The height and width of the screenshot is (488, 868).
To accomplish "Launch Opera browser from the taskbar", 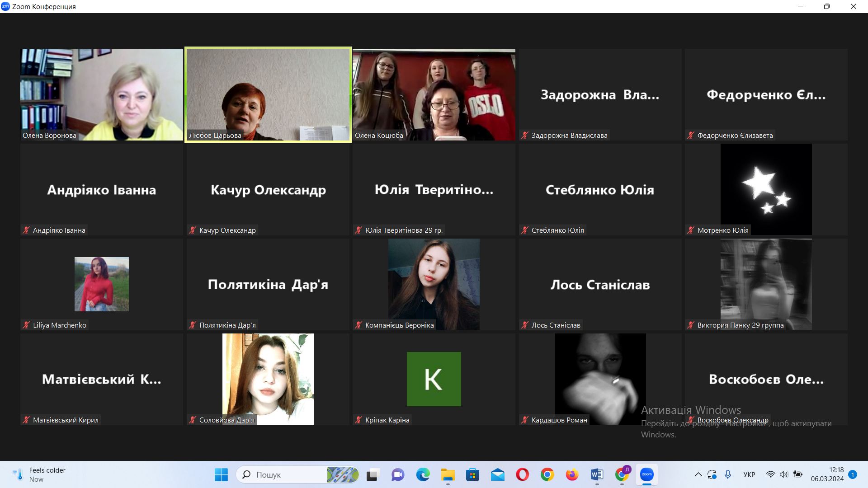I will pyautogui.click(x=522, y=474).
